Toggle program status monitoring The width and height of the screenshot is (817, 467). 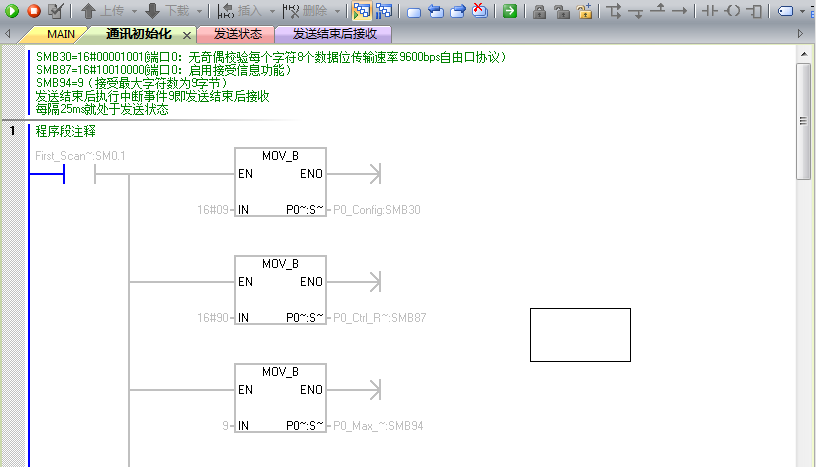point(361,10)
